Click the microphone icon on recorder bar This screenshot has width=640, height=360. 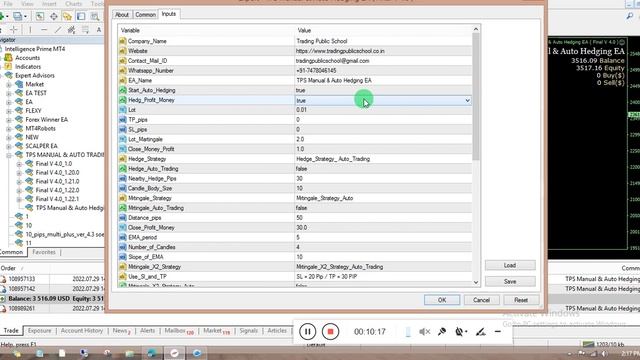[442, 331]
